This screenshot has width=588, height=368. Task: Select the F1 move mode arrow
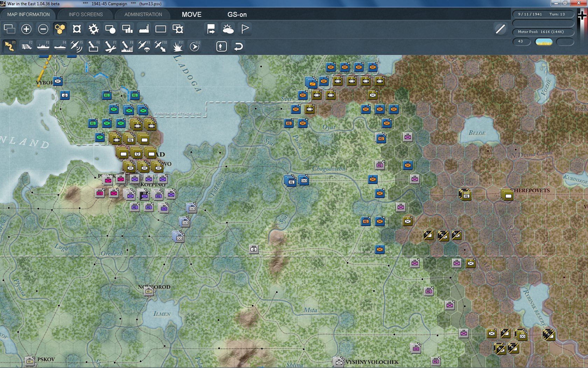9,46
